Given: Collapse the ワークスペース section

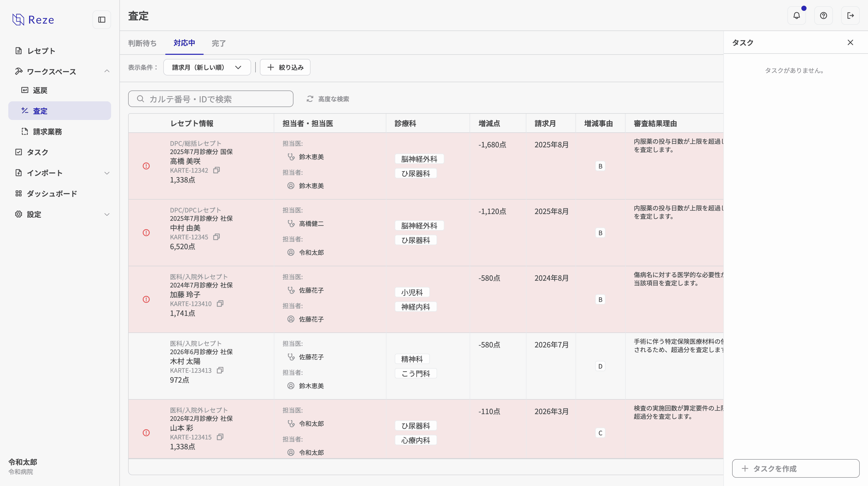Looking at the screenshot, I should 107,71.
